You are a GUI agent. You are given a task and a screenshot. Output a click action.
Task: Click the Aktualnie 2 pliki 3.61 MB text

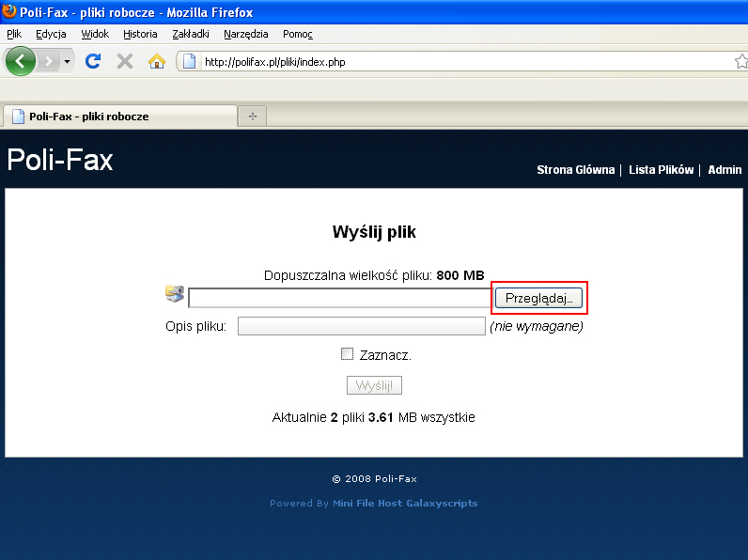coord(373,417)
